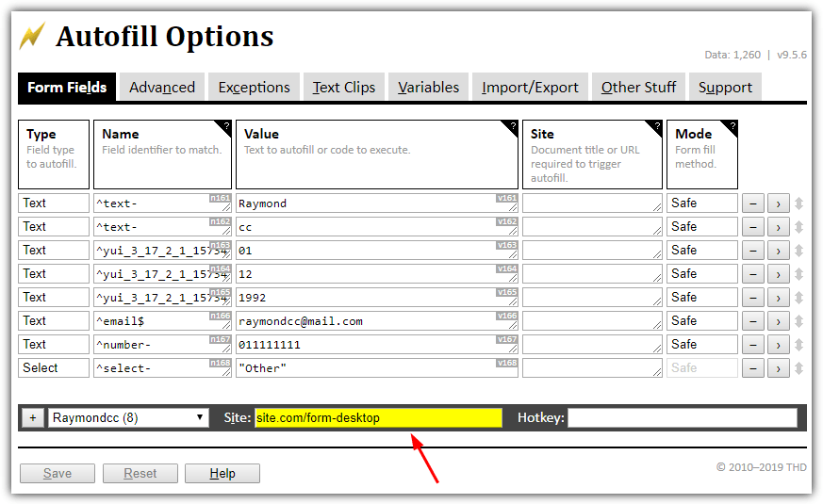Click arrow button on the ^email$ row
The height and width of the screenshot is (504, 823).
[779, 321]
